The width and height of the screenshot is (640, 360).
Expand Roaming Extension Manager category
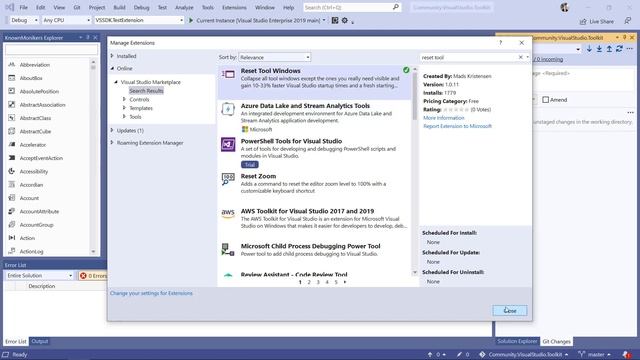pyautogui.click(x=112, y=142)
